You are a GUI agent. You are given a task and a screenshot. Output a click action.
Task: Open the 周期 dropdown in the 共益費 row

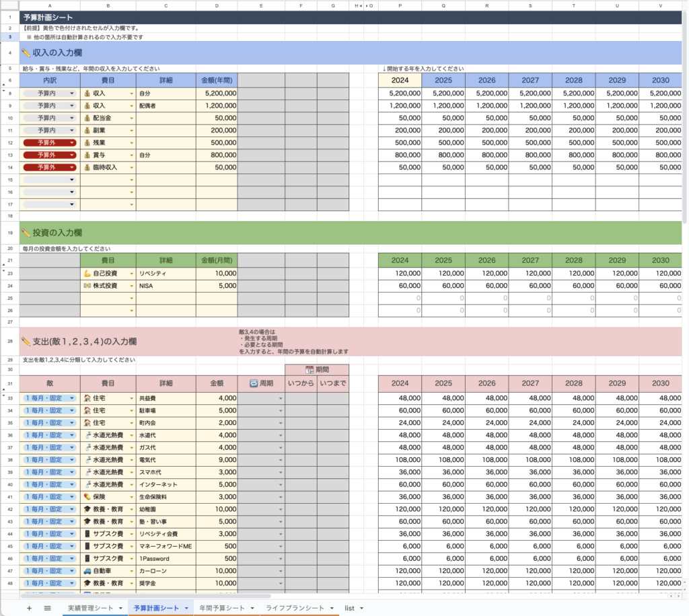coord(281,398)
